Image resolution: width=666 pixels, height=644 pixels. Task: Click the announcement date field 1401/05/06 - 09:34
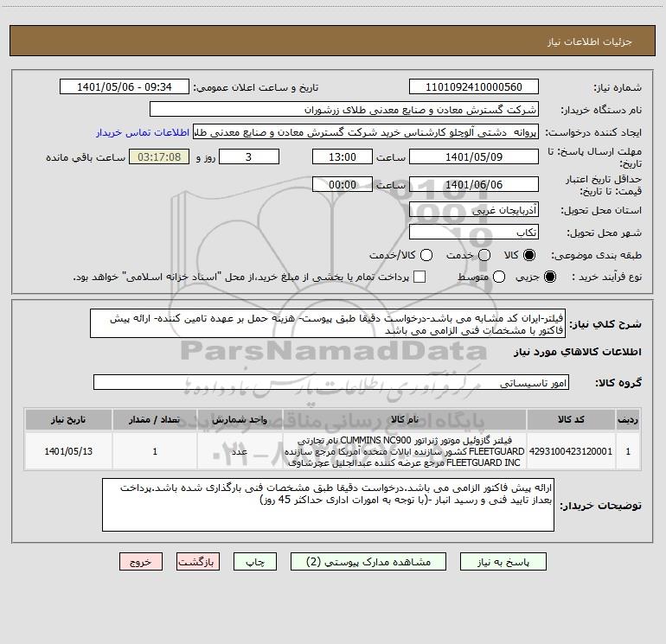pos(125,87)
